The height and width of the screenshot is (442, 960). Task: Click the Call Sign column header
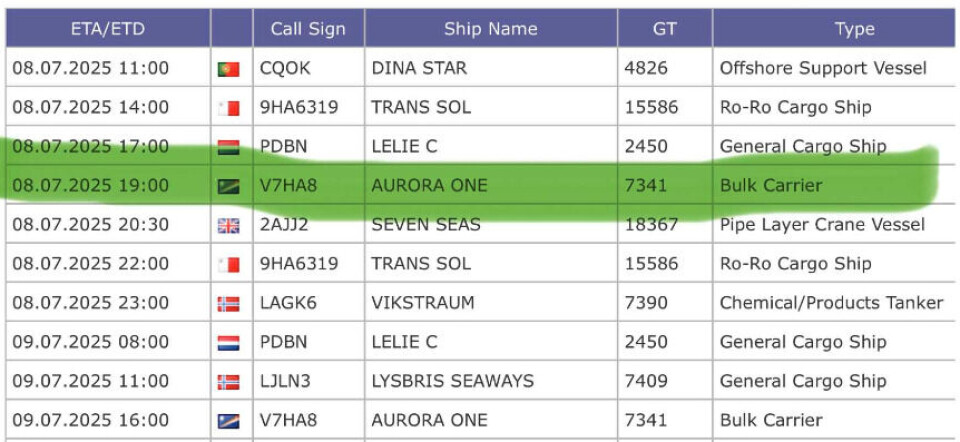point(308,28)
